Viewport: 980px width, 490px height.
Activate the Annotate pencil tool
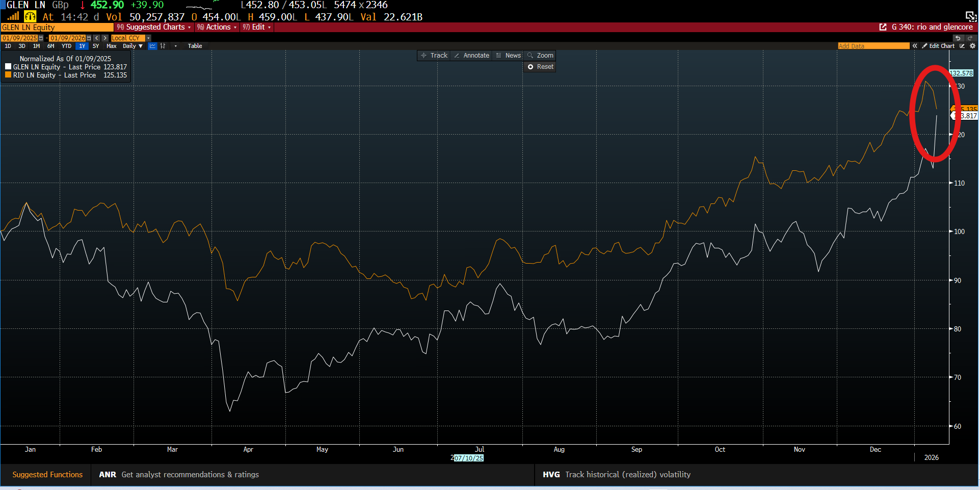click(x=471, y=56)
